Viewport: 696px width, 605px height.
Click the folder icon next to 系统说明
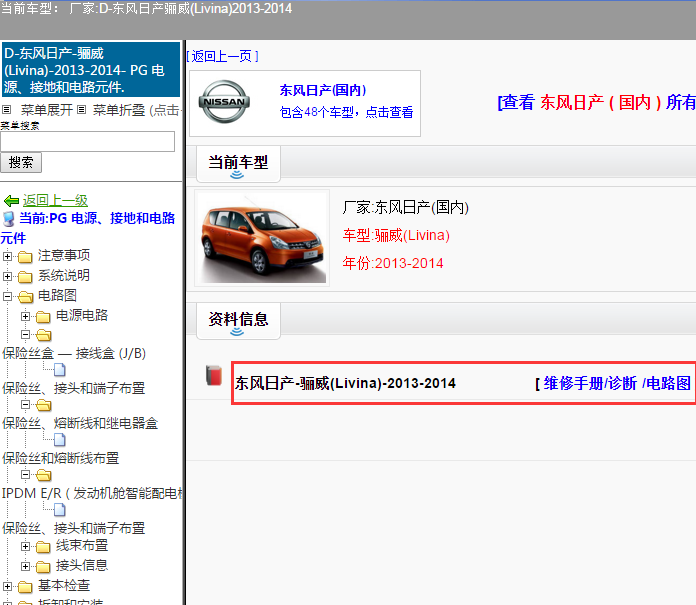pyautogui.click(x=25, y=277)
